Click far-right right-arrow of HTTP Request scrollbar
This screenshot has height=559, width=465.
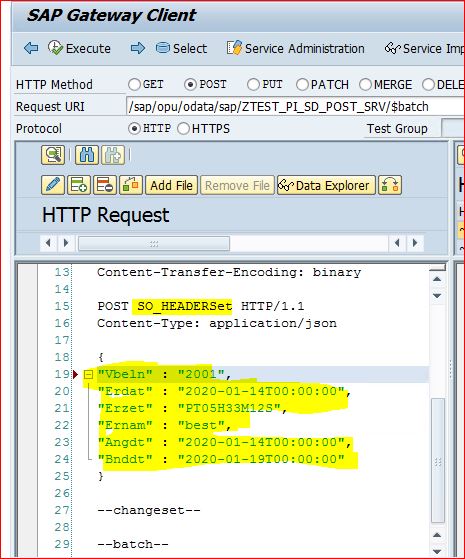pos(415,243)
